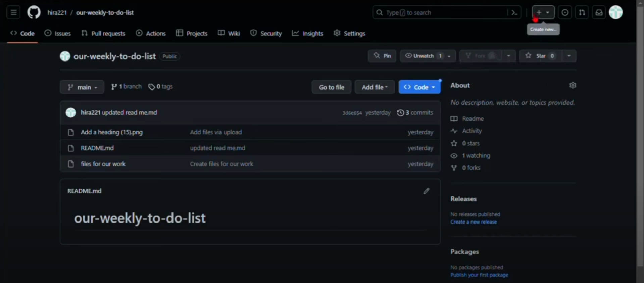Open the command palette icon
This screenshot has height=283, width=644.
514,13
